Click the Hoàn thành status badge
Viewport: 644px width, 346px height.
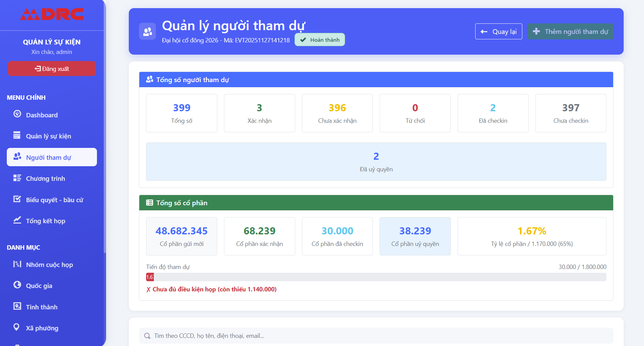coord(320,40)
